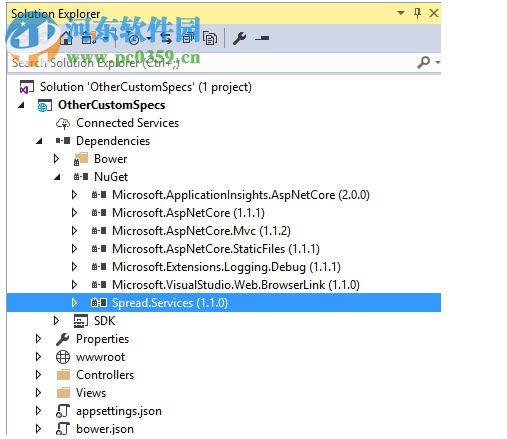507x439 pixels.
Task: Toggle Preview Selected Items icon
Action: coord(262,39)
